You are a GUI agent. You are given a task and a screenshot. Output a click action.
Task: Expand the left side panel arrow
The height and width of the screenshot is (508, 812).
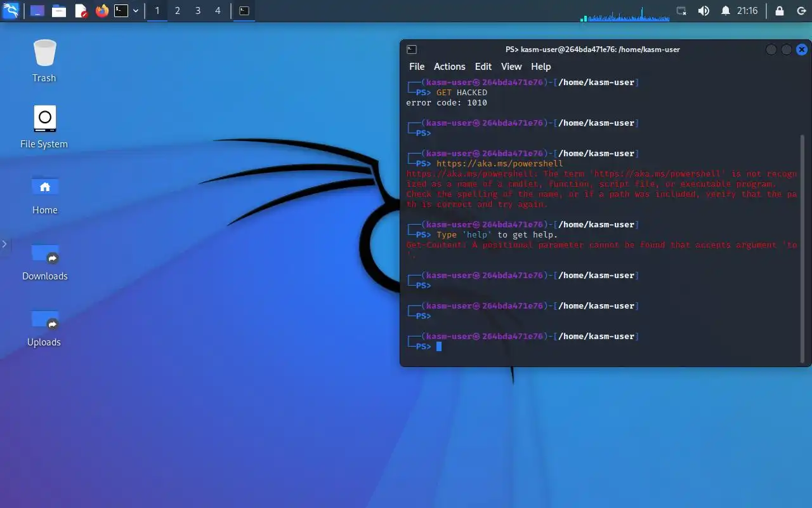point(4,244)
